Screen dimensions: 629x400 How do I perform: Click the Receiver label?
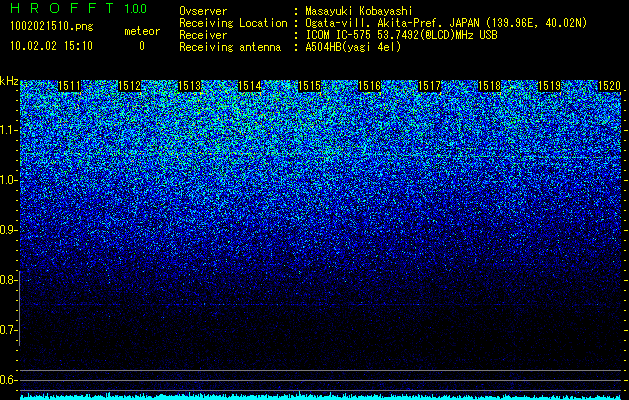pyautogui.click(x=203, y=35)
